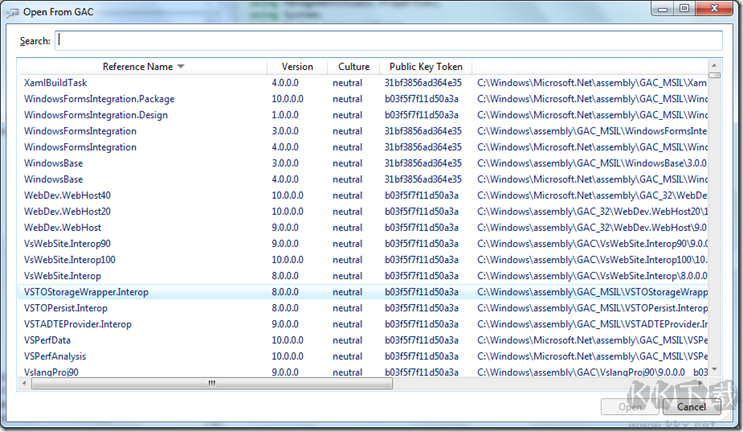Close the Open From GAC dialog
Image resolution: width=743 pixels, height=432 pixels.
click(717, 9)
